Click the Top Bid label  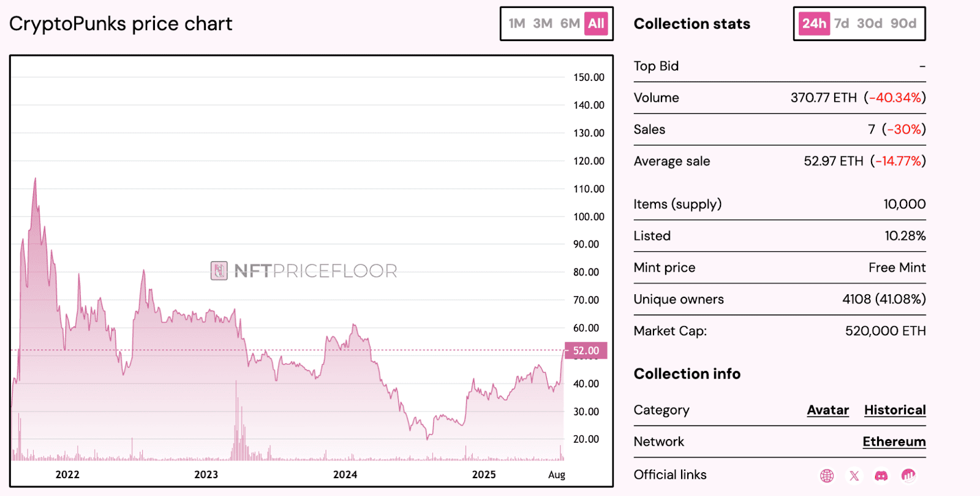point(656,66)
